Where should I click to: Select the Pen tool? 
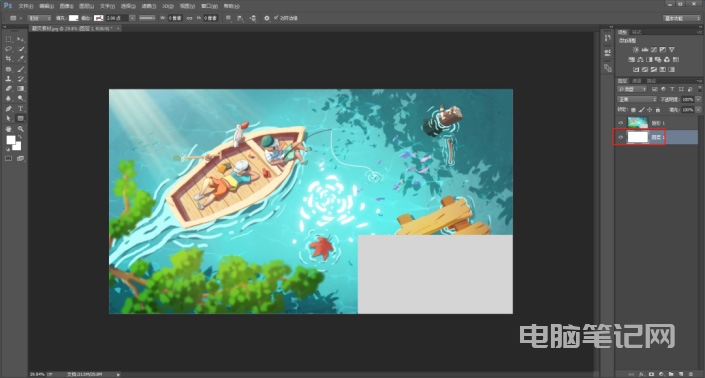click(x=9, y=109)
